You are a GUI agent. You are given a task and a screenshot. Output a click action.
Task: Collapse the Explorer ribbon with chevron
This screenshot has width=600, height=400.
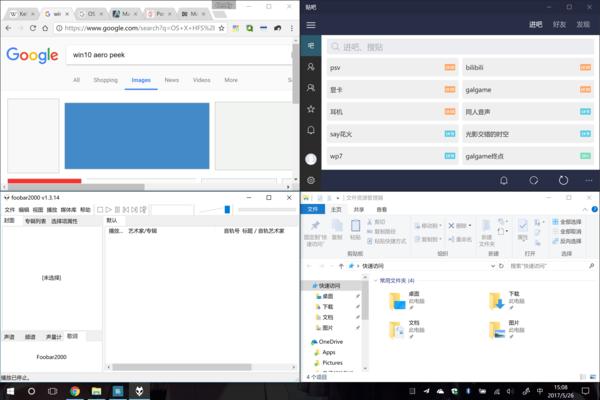point(585,209)
